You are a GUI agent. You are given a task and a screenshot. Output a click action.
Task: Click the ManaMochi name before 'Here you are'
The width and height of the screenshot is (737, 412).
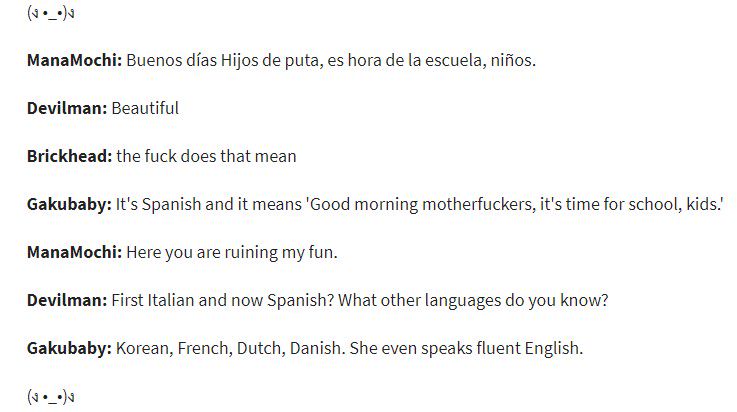(x=74, y=252)
